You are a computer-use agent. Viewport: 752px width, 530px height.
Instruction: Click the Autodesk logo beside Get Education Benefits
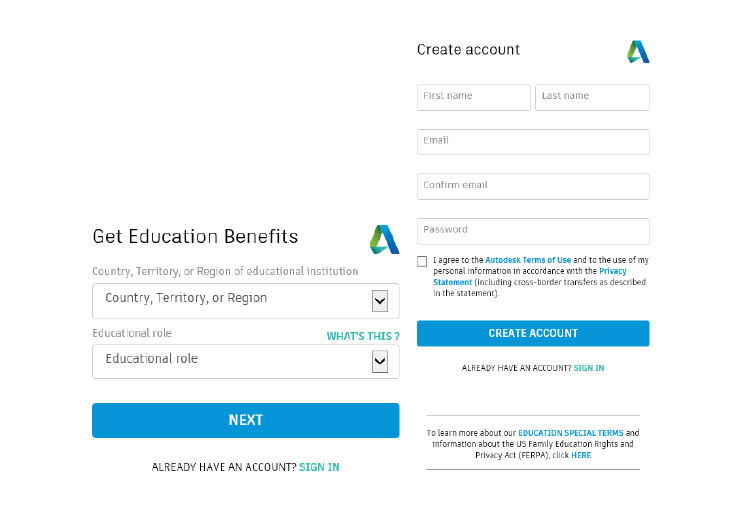click(385, 239)
